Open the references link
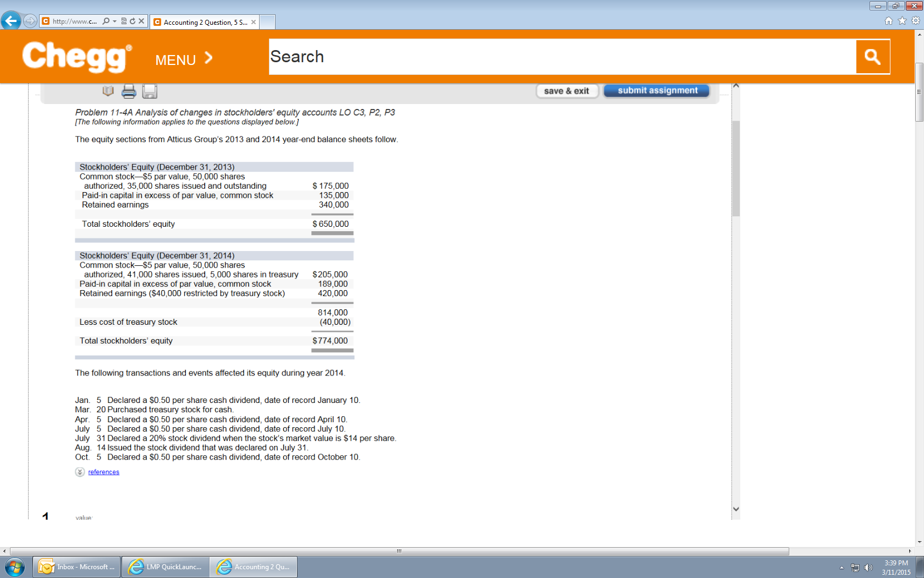 (103, 472)
